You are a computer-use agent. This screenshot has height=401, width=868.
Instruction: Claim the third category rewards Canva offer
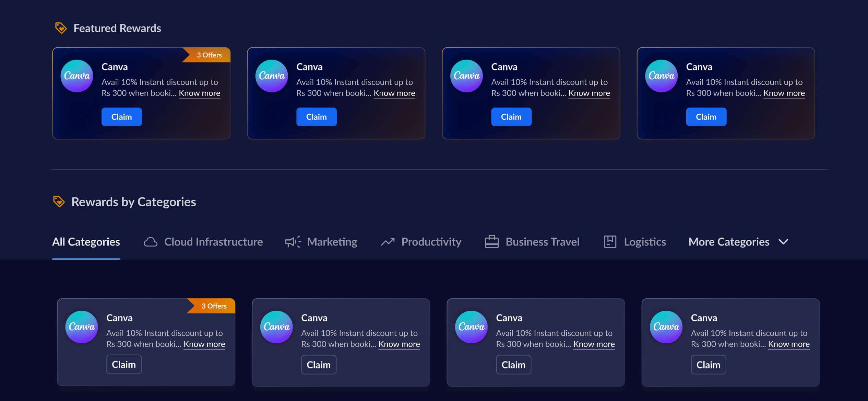(513, 364)
